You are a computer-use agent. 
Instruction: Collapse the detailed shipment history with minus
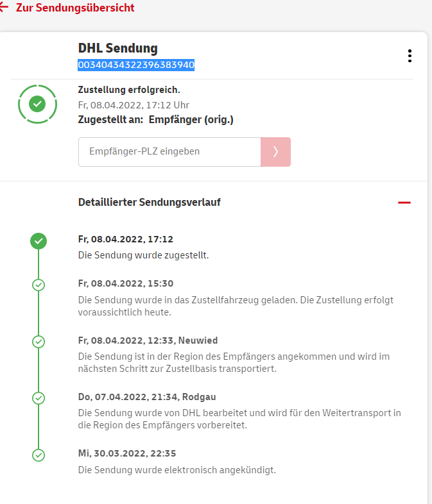pos(404,203)
